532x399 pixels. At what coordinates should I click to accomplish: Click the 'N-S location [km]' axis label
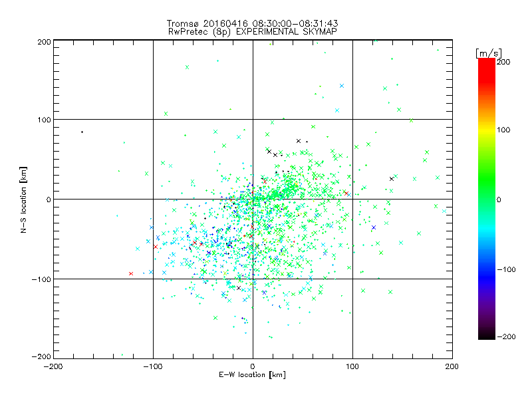point(23,200)
